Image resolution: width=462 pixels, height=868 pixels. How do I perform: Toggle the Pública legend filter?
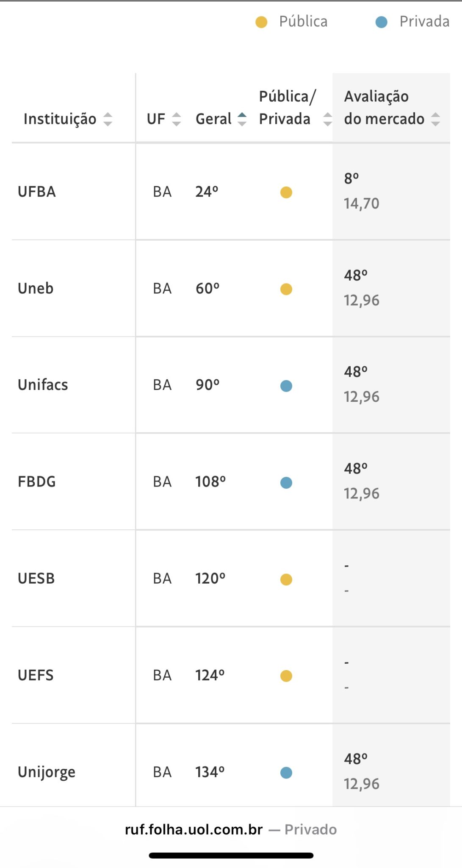[303, 22]
